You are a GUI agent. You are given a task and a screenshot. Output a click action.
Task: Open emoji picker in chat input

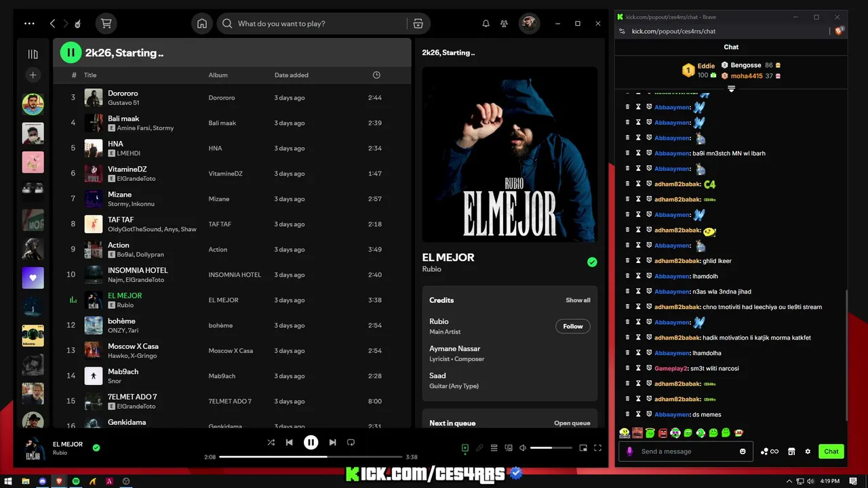[743, 451]
